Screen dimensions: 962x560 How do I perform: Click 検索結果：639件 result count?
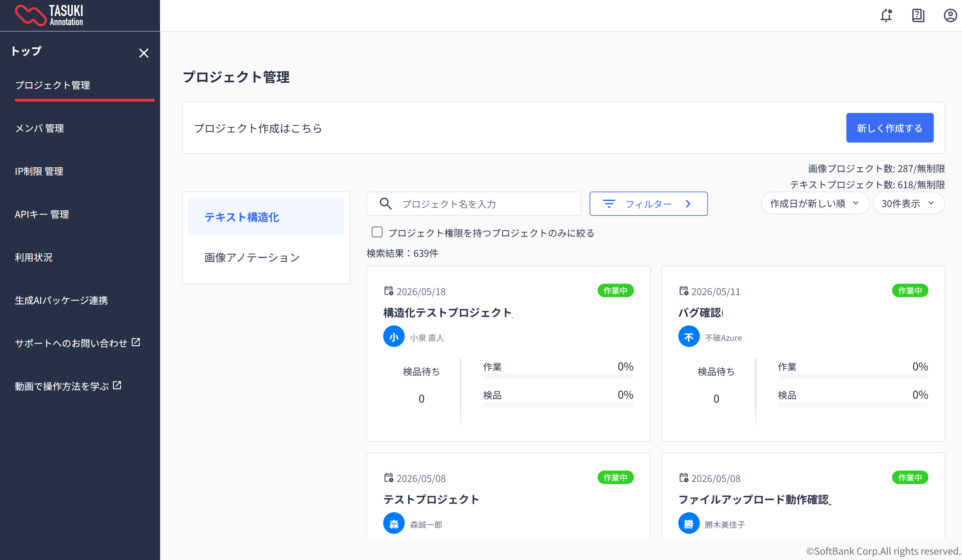coord(402,253)
